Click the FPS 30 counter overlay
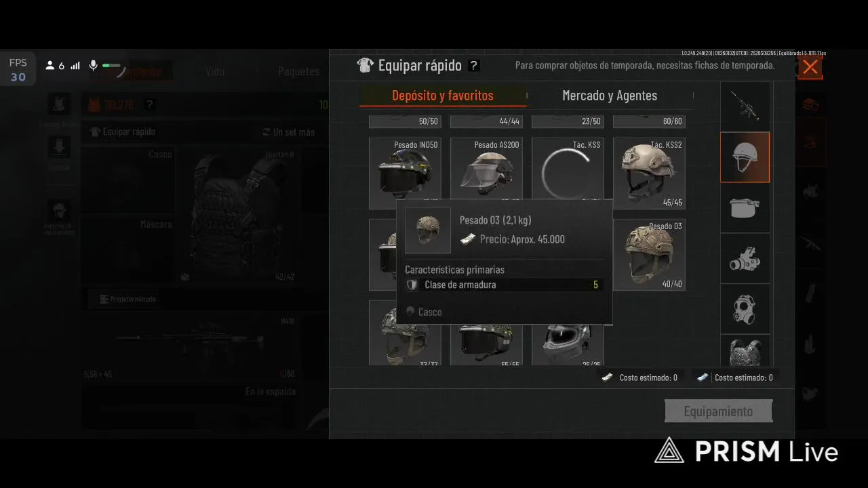The height and width of the screenshot is (488, 868). (18, 70)
